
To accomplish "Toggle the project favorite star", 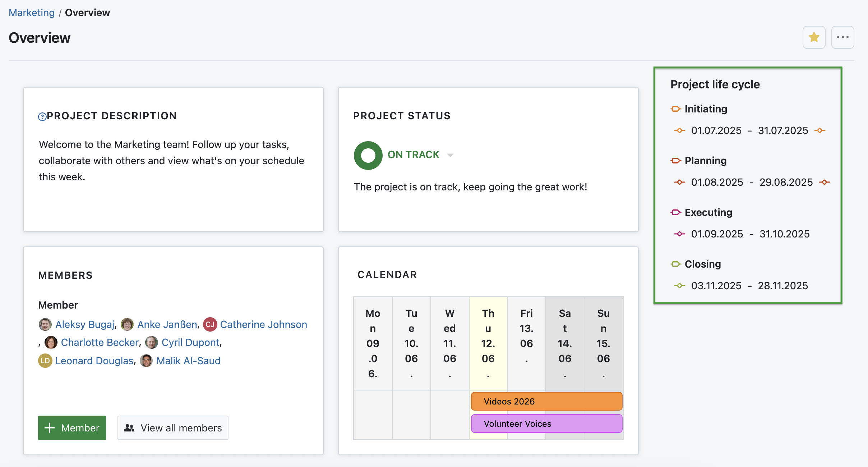I will 814,37.
